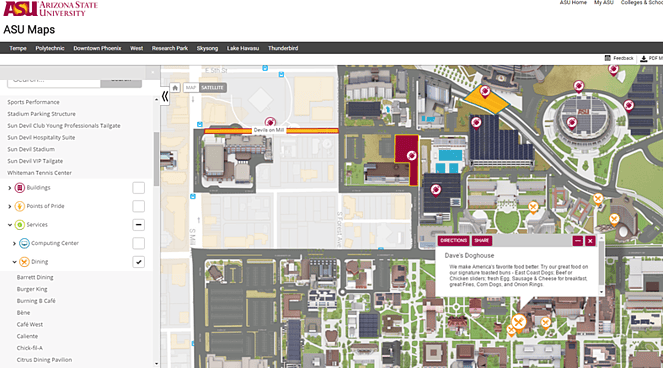Click the PDF download icon
The height and width of the screenshot is (368, 663).
644,59
